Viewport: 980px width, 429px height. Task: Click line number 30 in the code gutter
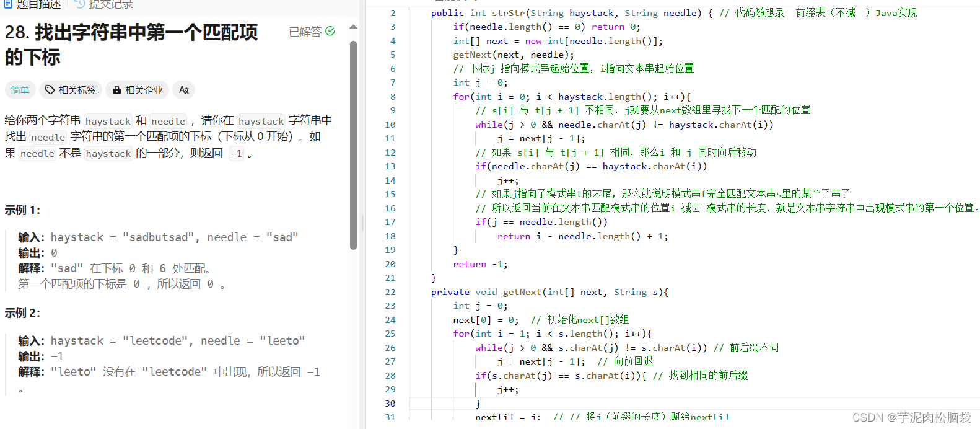pos(390,404)
